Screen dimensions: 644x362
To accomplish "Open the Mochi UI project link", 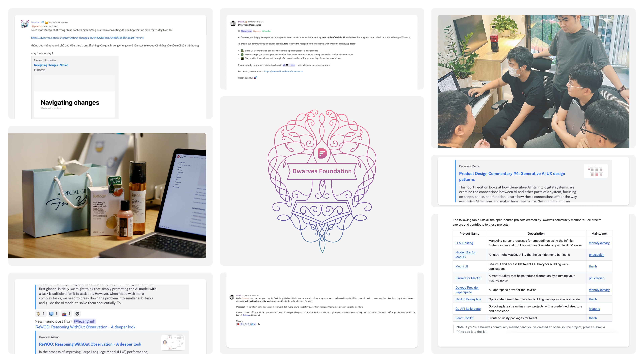I will pos(462,266).
